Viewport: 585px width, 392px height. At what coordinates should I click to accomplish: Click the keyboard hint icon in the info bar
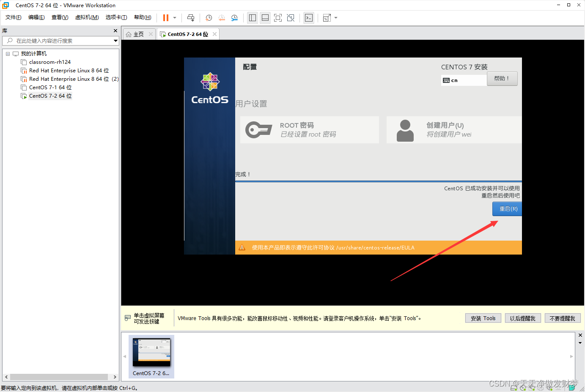pos(128,318)
